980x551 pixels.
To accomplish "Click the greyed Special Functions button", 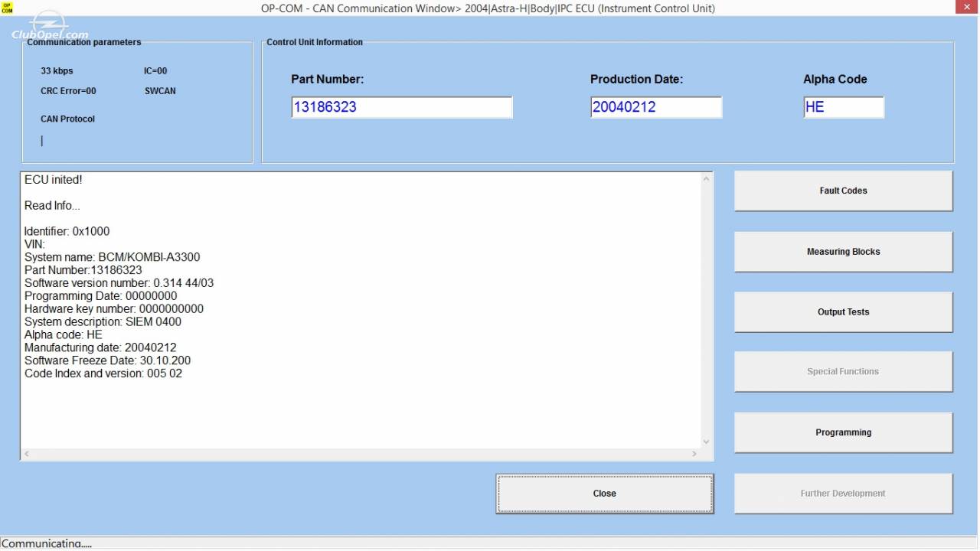I will click(x=843, y=372).
